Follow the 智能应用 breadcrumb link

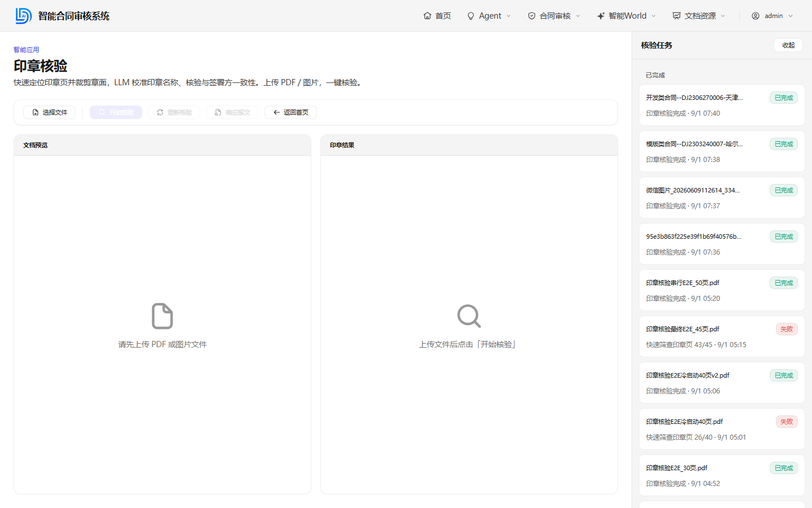[27, 50]
